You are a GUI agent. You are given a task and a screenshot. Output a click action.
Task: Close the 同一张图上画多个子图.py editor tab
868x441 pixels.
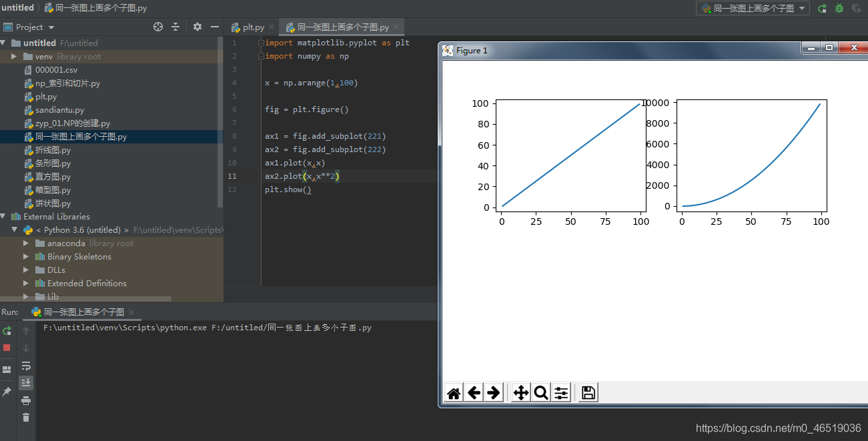click(x=398, y=27)
